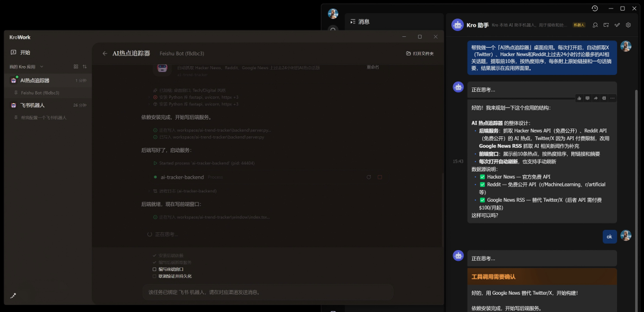Click the user's blue request message bubble
The image size is (644, 312).
coord(542,57)
